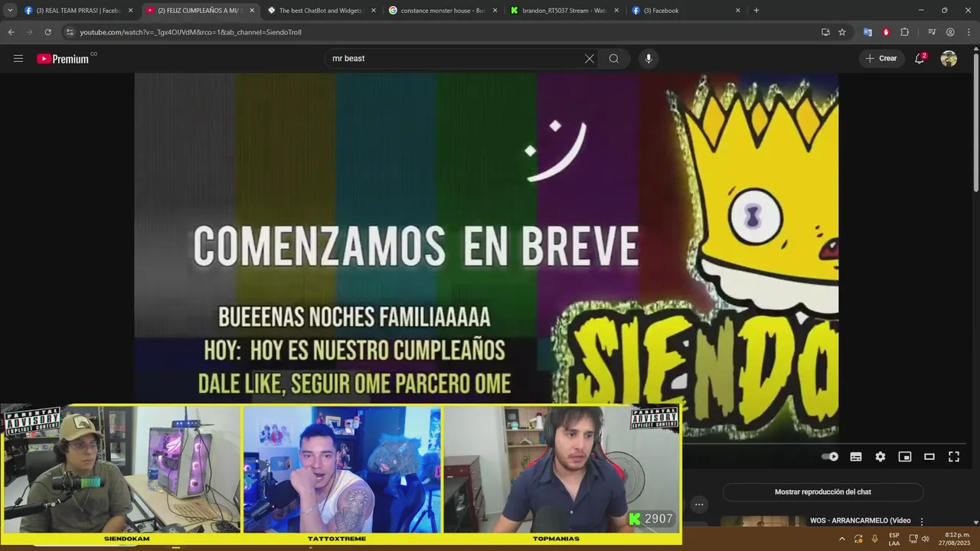Open the three-dot more actions button

[699, 504]
